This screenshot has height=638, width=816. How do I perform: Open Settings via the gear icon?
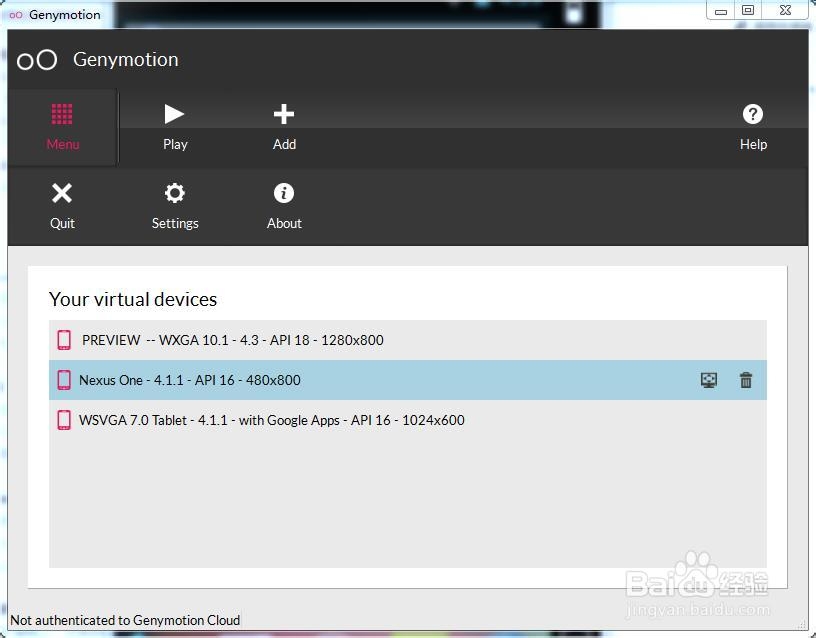175,206
